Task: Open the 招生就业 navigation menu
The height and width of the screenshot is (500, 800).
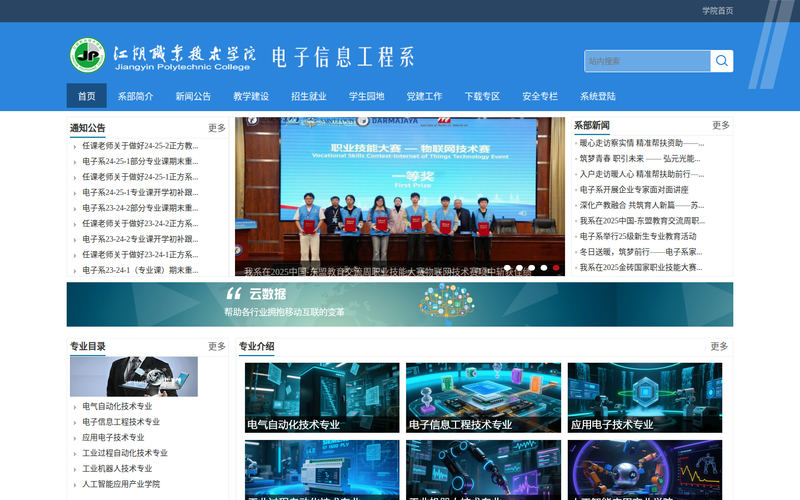Action: (x=309, y=96)
